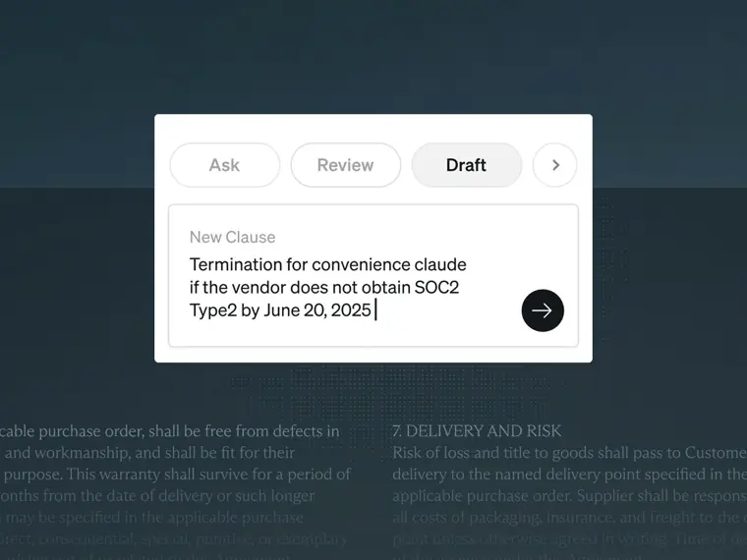The width and height of the screenshot is (747, 560).
Task: Click the line 'Termination for convenience claude'
Action: [327, 264]
